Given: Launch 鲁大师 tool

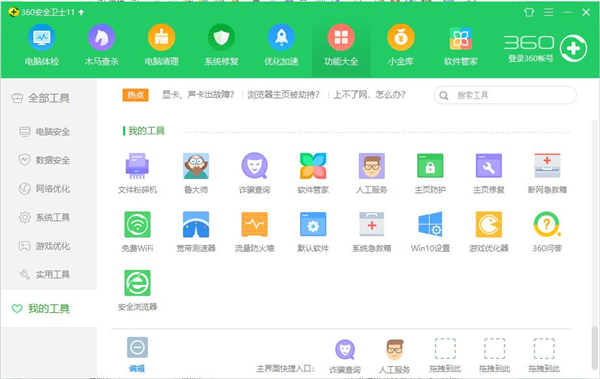Looking at the screenshot, I should pyautogui.click(x=196, y=173).
